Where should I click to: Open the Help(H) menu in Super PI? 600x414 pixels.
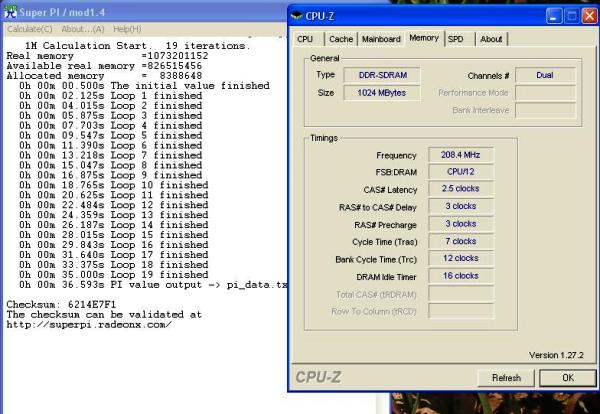click(127, 29)
